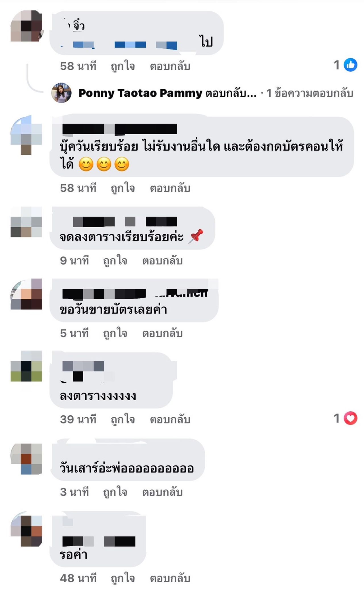Click the red heart reaction icon
The width and height of the screenshot is (364, 598).
pos(350,418)
